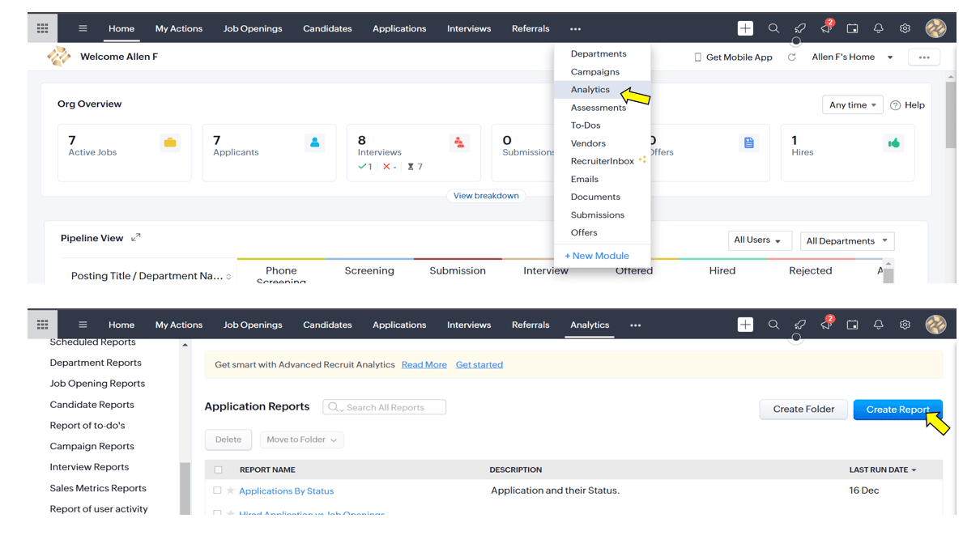The height and width of the screenshot is (548, 980).
Task: Open settings gear on the Analytics page
Action: click(x=905, y=325)
